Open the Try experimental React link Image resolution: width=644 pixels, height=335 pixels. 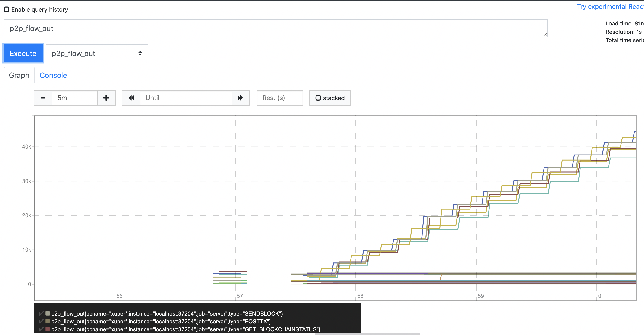click(x=610, y=6)
